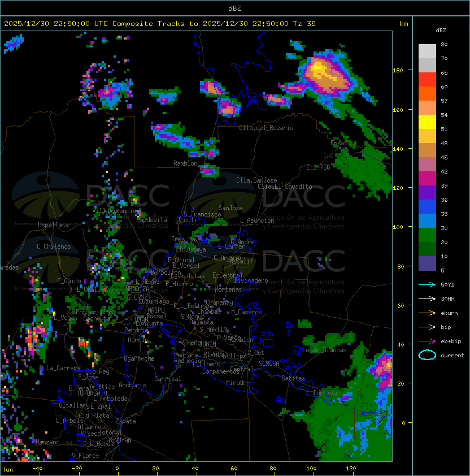Click the 'Potrerillos' map label

click(x=94, y=312)
